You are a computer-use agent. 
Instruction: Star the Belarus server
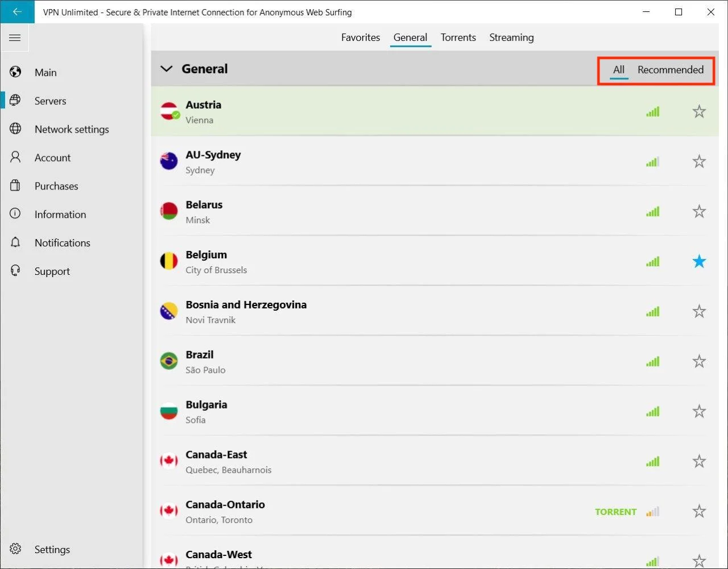click(699, 212)
